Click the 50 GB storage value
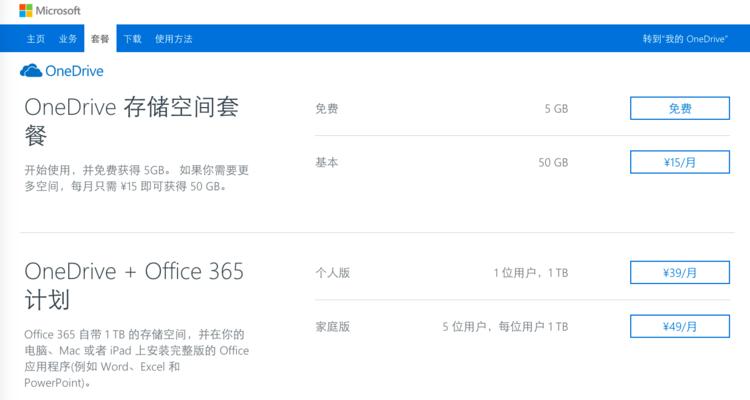 (553, 163)
